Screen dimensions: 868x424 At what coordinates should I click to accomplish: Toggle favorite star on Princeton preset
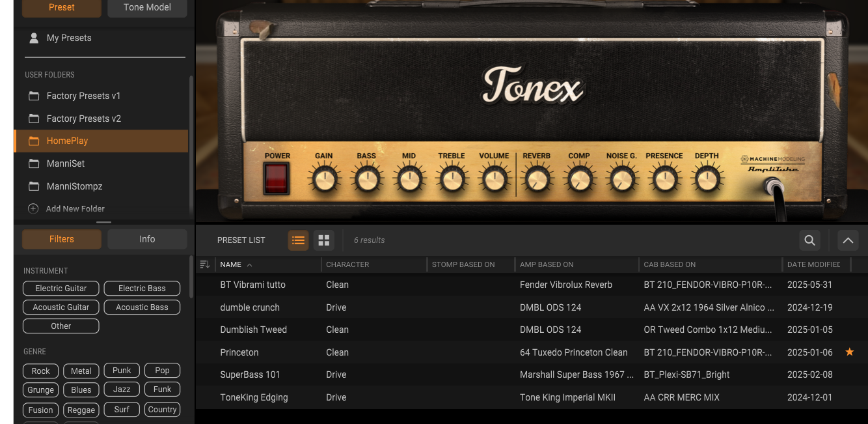(849, 352)
